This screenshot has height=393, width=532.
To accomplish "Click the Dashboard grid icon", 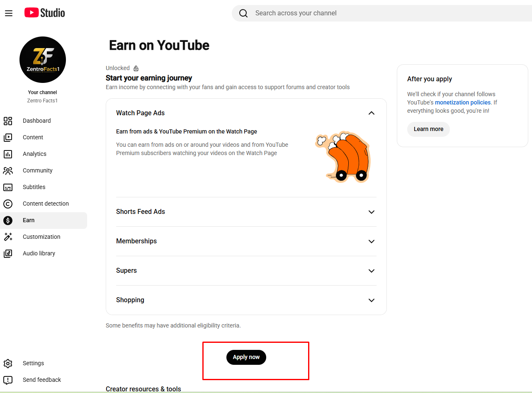I will (8, 121).
